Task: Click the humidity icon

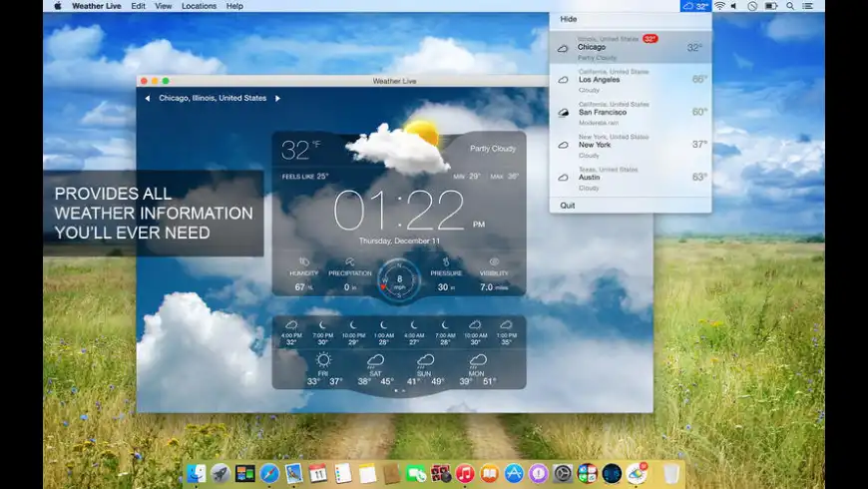Action: (x=303, y=261)
